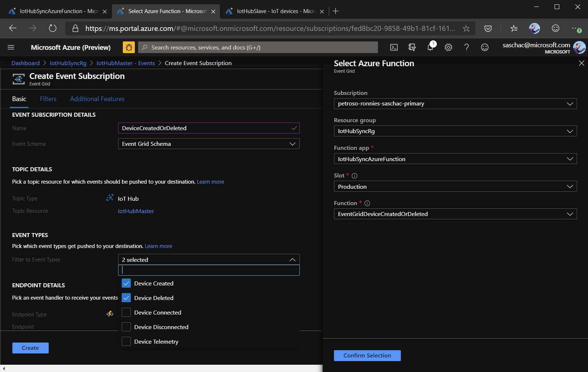The width and height of the screenshot is (588, 372).
Task: Close the IotHubSyncAzureFunction browser tab
Action: [x=105, y=12]
